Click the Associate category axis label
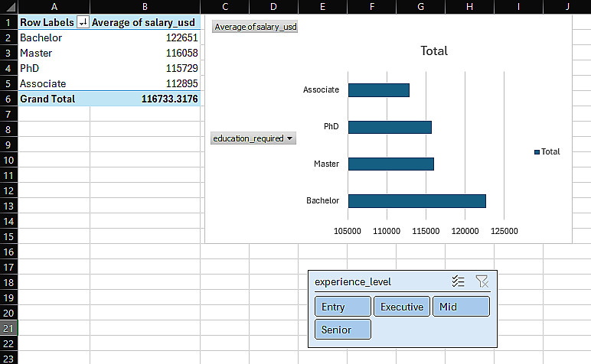Viewport: 591px width, 364px height. point(321,89)
